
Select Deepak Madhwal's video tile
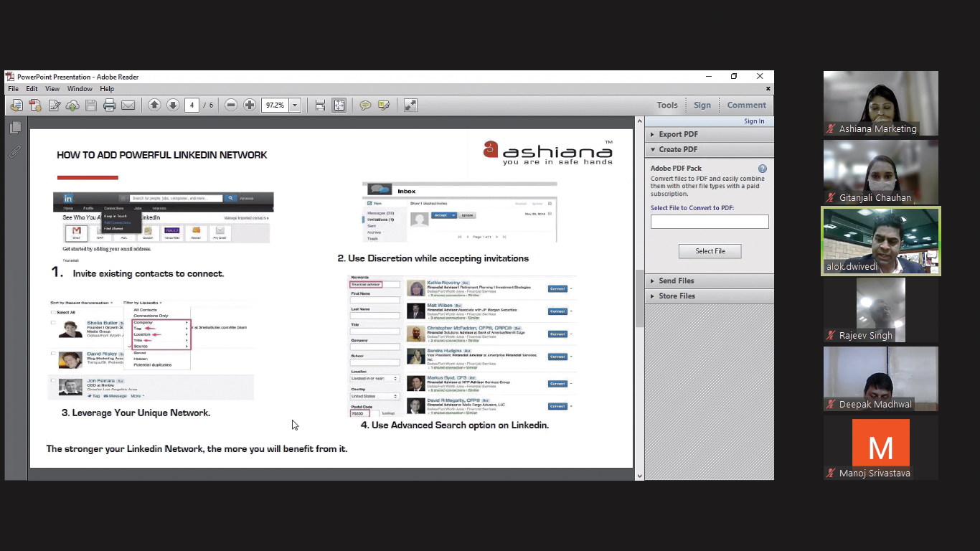881,379
